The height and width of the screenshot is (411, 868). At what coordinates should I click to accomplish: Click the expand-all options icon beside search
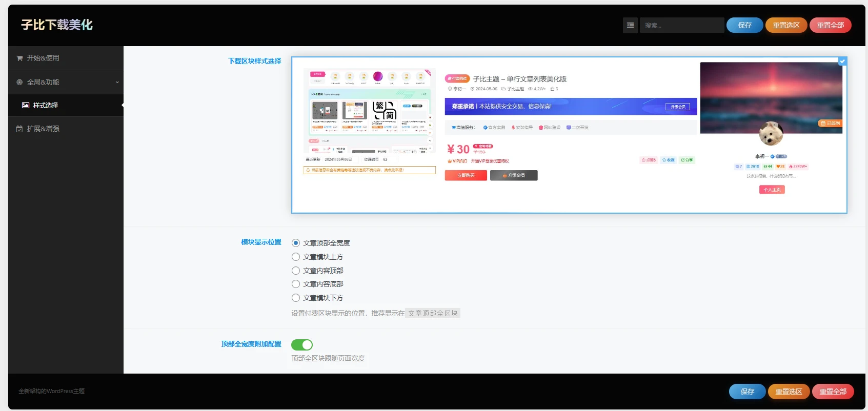point(630,25)
